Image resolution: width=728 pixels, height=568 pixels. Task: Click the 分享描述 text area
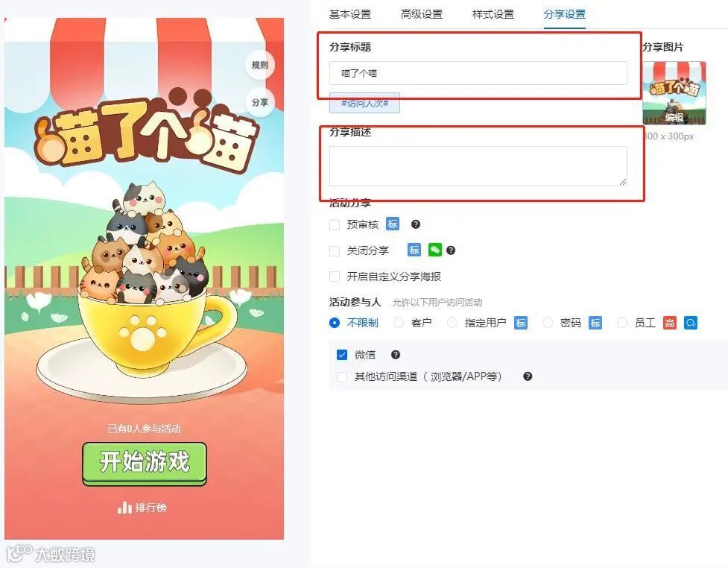478,166
